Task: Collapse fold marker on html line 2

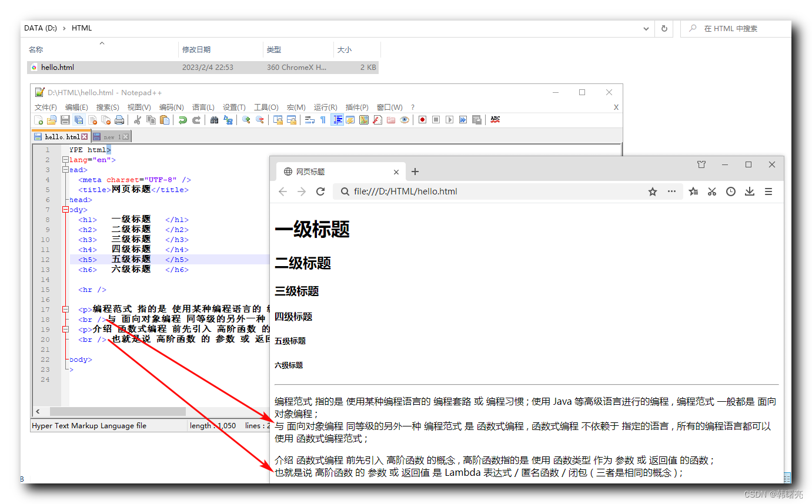Action: click(65, 160)
